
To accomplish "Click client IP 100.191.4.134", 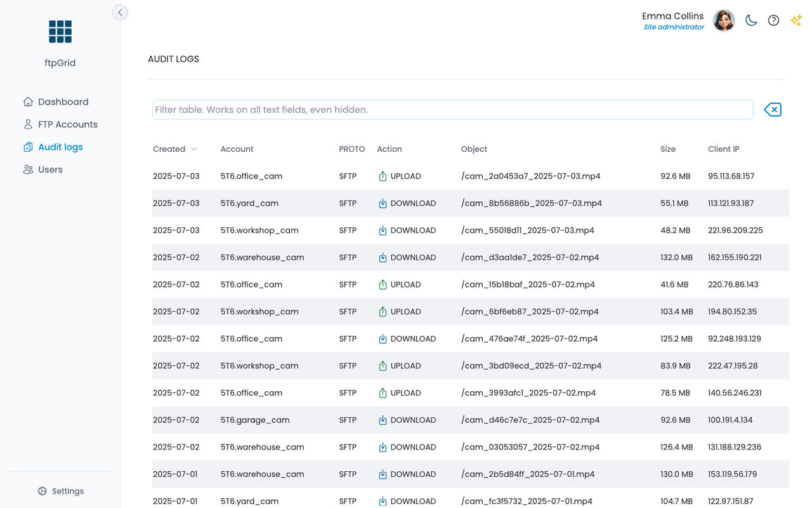I will [x=730, y=420].
